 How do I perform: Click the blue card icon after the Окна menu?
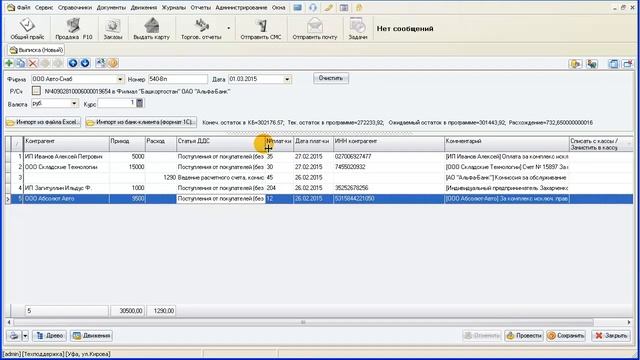(x=298, y=8)
